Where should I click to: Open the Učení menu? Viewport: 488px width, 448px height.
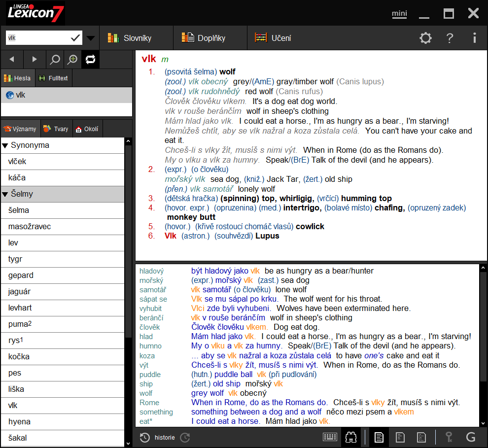(x=273, y=38)
